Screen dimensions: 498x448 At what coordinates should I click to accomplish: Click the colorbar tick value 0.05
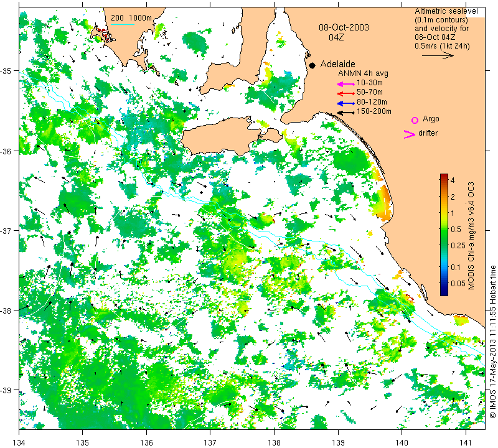[458, 283]
